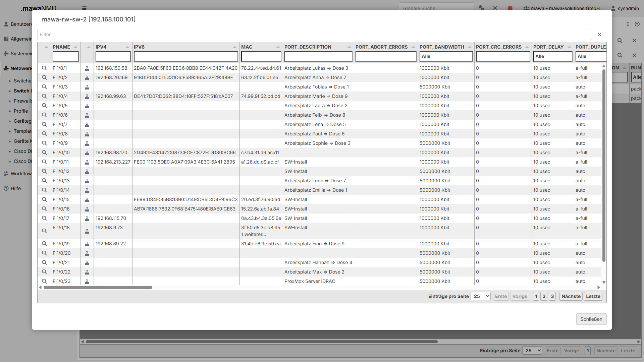Open PORT_BANDWIDTH Alle filter dropdown

pos(446,56)
